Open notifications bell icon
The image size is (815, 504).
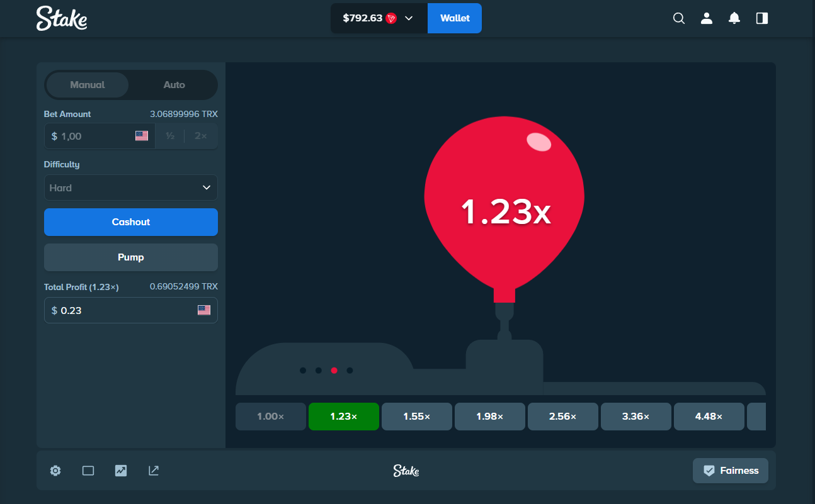click(x=734, y=18)
